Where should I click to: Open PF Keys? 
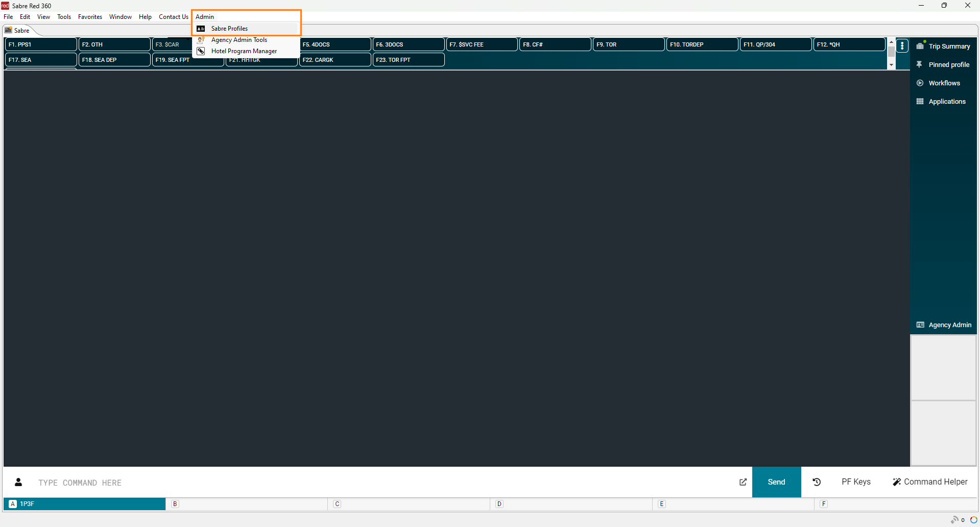coord(856,482)
